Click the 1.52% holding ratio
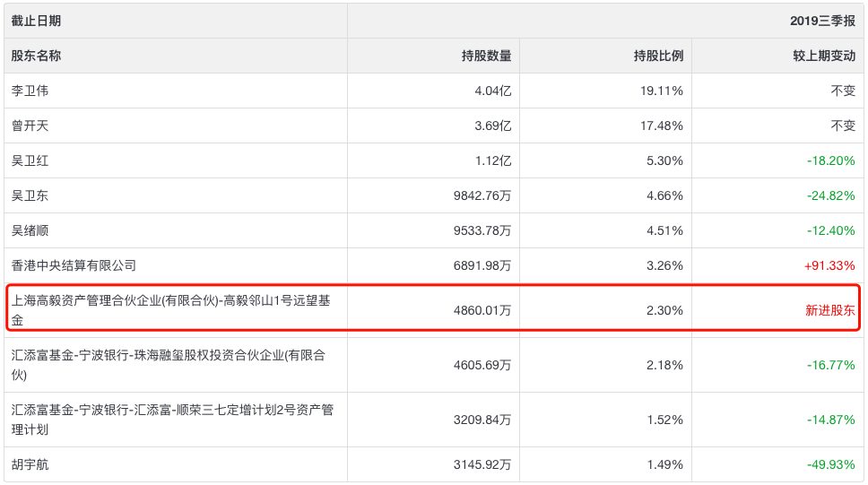Image resolution: width=868 pixels, height=485 pixels. pos(664,420)
